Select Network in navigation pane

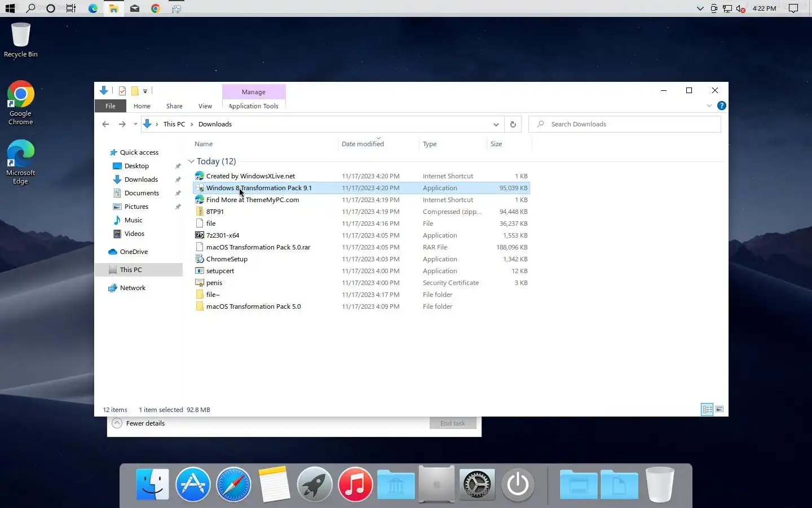[133, 288]
